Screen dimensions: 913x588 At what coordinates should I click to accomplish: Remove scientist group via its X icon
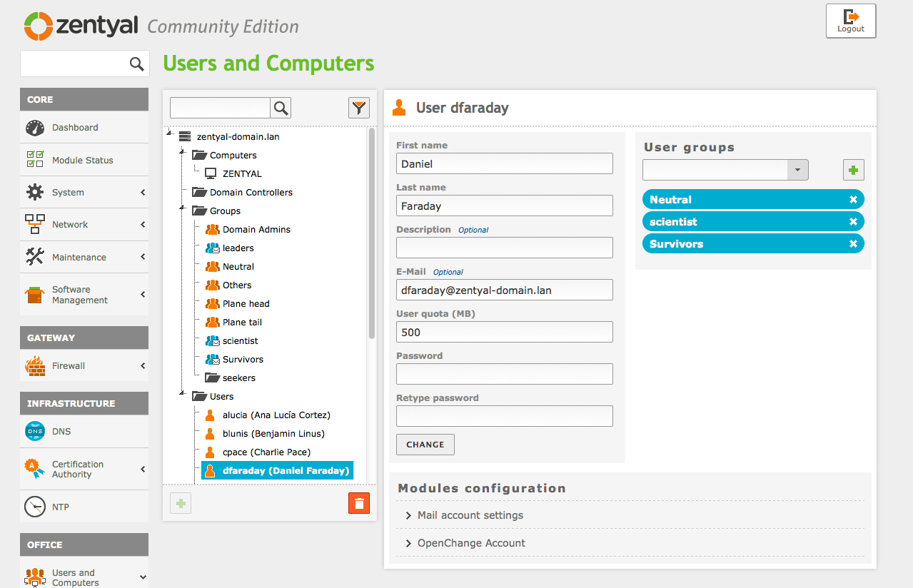coord(853,222)
